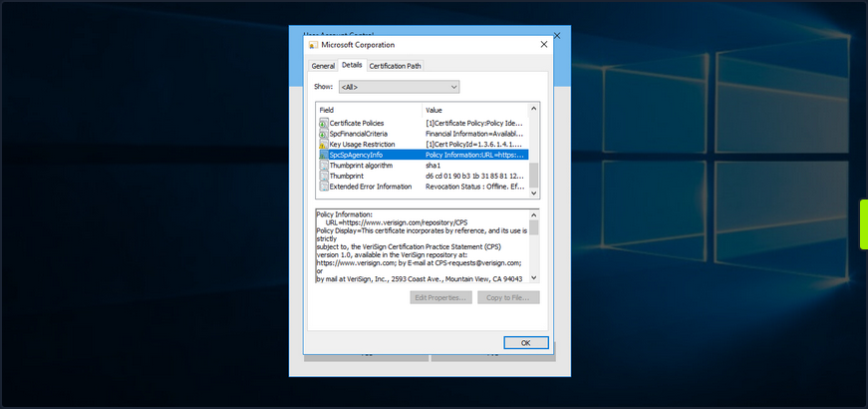Click the policy details pane scrollbar thumb
This screenshot has width=868, height=409.
point(533,227)
